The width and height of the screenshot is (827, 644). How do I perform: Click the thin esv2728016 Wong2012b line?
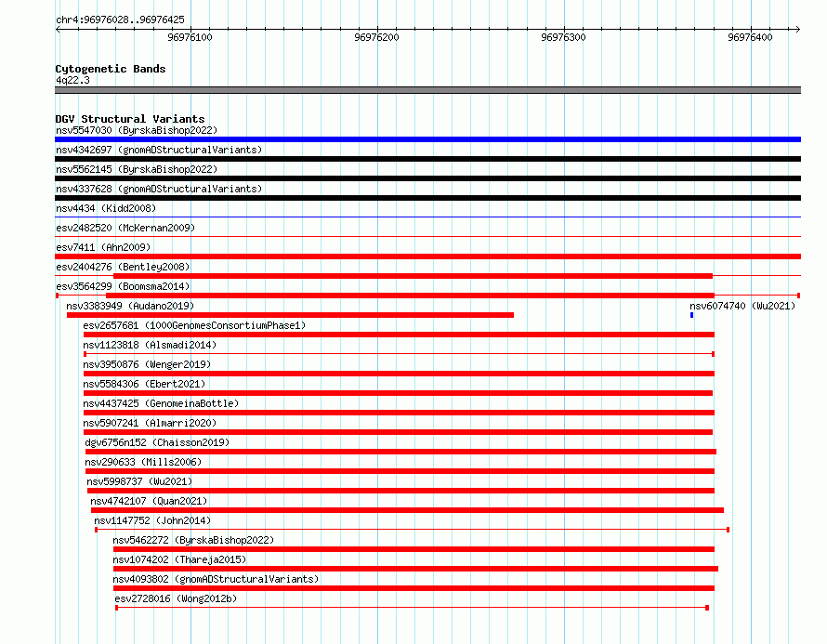[x=412, y=608]
